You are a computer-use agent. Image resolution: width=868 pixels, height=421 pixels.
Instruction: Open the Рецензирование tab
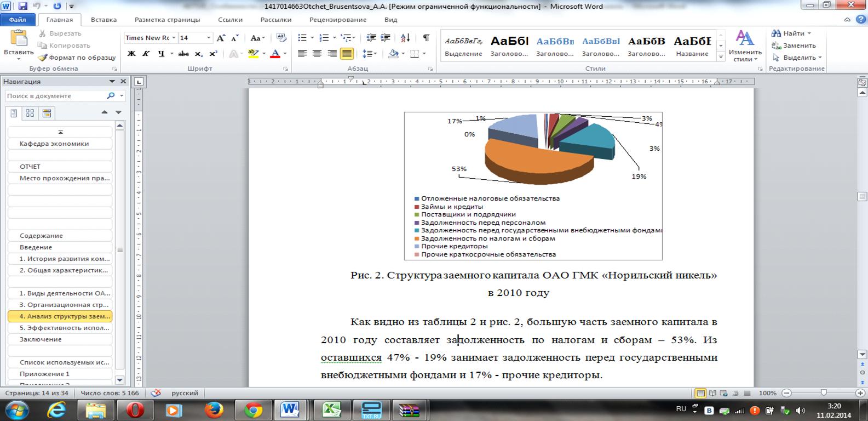(337, 20)
